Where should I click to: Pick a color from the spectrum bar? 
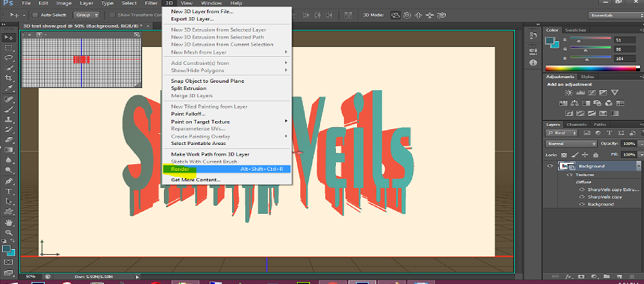click(x=592, y=68)
